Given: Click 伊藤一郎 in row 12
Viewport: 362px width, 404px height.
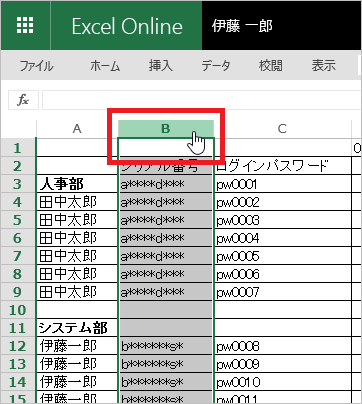Looking at the screenshot, I should [77, 346].
